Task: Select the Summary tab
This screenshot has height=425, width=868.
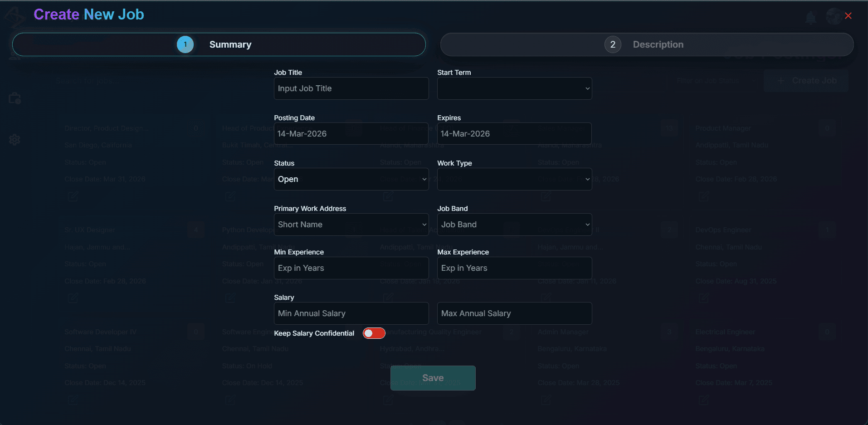Action: (230, 44)
